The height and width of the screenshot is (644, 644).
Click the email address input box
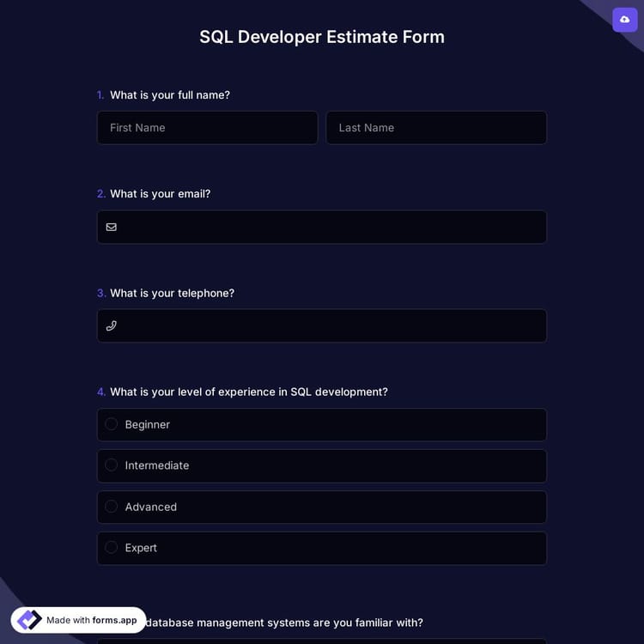click(331, 228)
